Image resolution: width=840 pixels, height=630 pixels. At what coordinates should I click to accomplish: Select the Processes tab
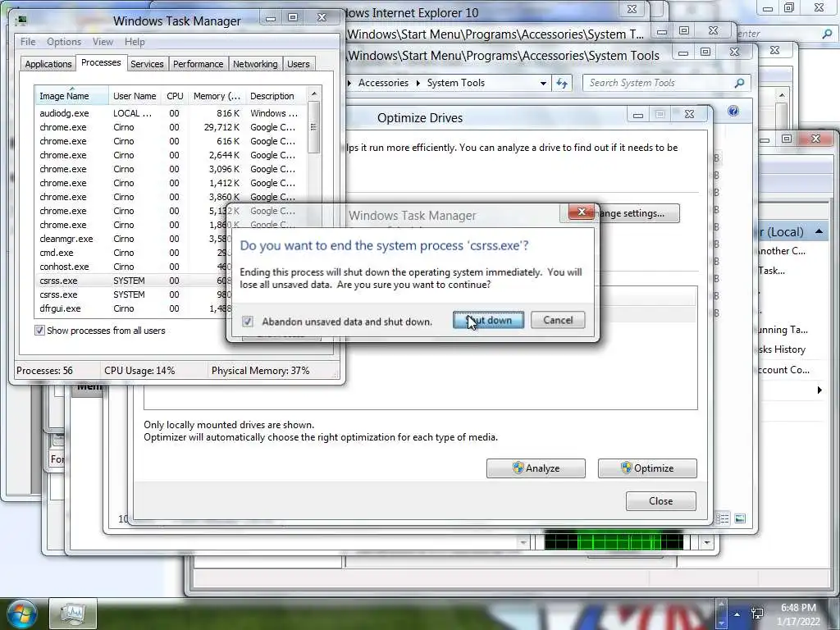click(x=101, y=62)
